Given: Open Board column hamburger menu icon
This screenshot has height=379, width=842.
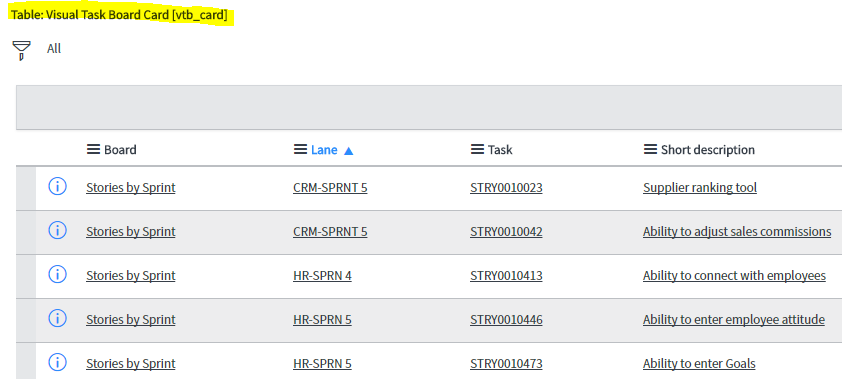Looking at the screenshot, I should pos(93,150).
